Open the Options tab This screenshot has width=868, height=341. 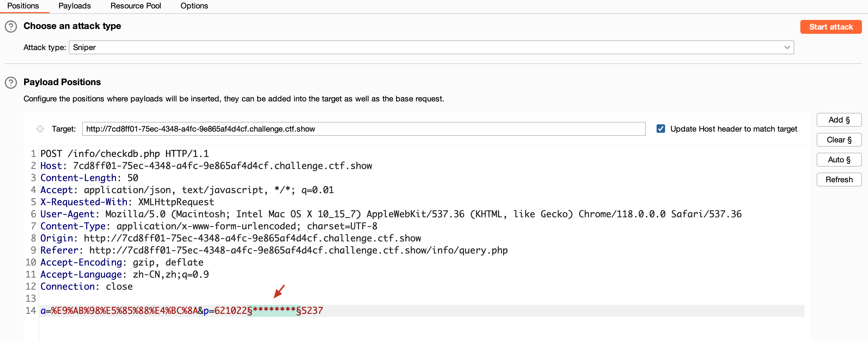point(194,5)
